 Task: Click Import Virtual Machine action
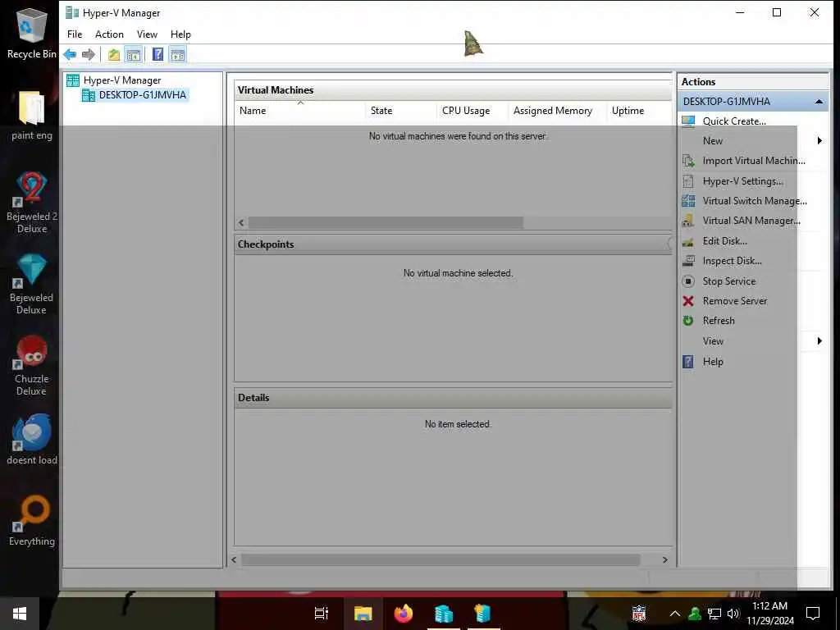(x=754, y=161)
